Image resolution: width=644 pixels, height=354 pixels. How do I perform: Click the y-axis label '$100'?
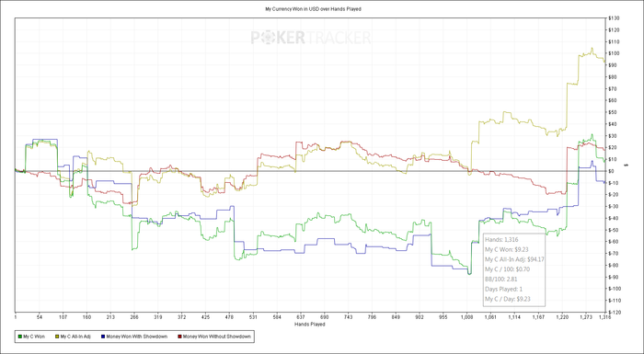click(x=615, y=53)
